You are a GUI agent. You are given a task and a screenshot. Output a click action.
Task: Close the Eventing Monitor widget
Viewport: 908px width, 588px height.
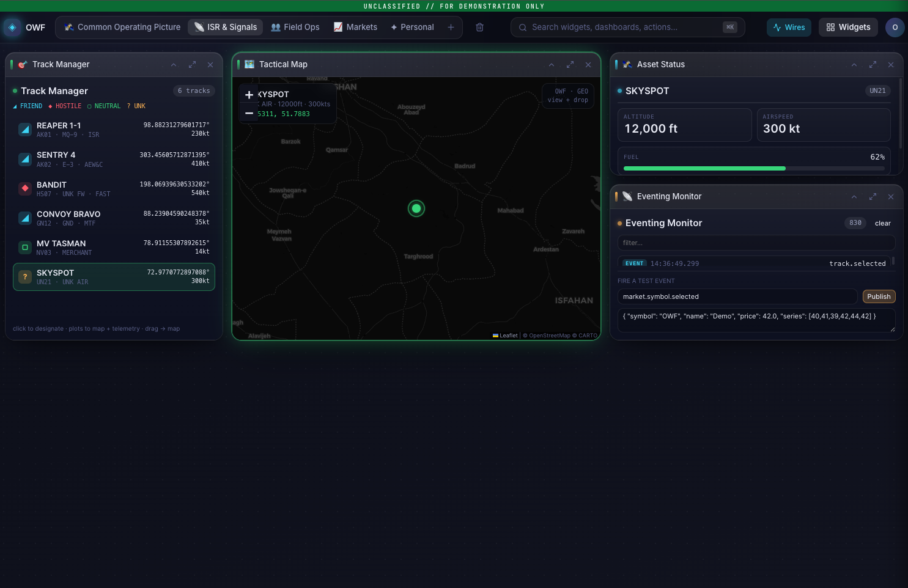[x=891, y=197]
